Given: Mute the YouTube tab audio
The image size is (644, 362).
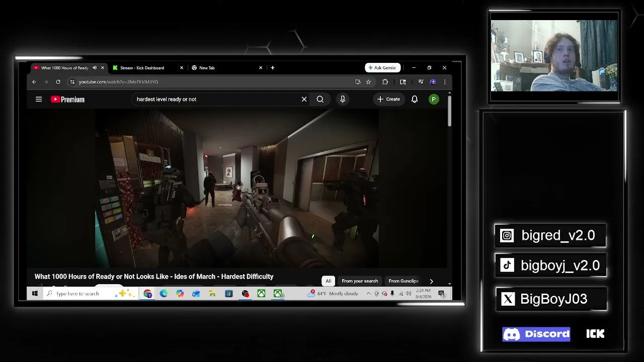Looking at the screenshot, I should [x=95, y=68].
